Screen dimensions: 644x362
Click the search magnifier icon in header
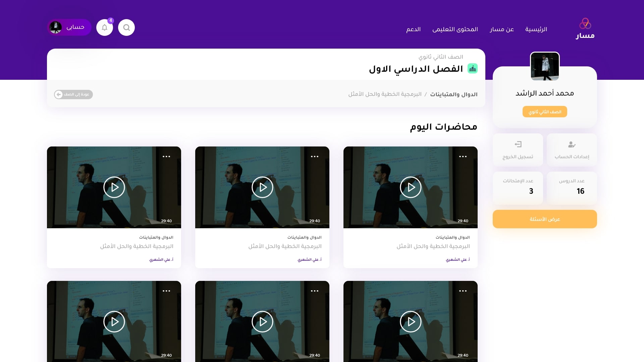[x=126, y=27]
